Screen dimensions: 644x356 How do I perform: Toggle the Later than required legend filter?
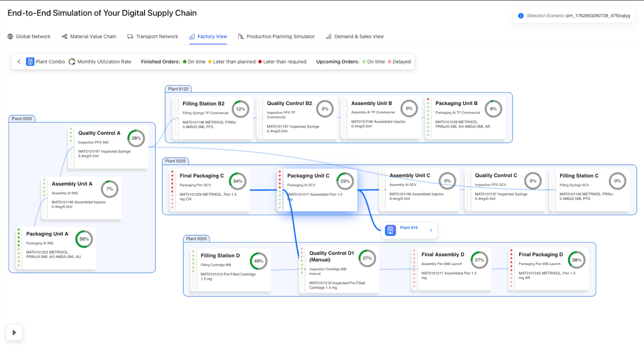260,61
